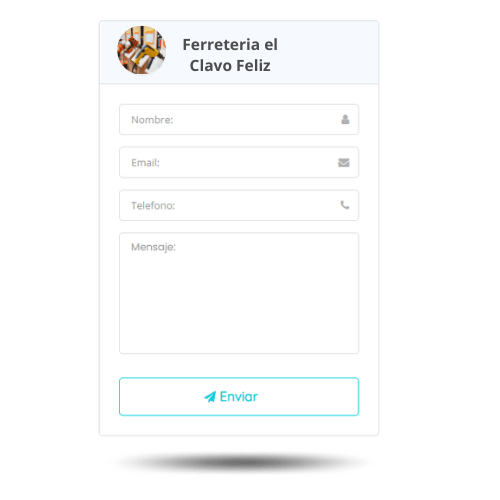The image size is (500, 500).
Task: Click the 'Nombre:' placeholder text
Action: click(x=152, y=120)
